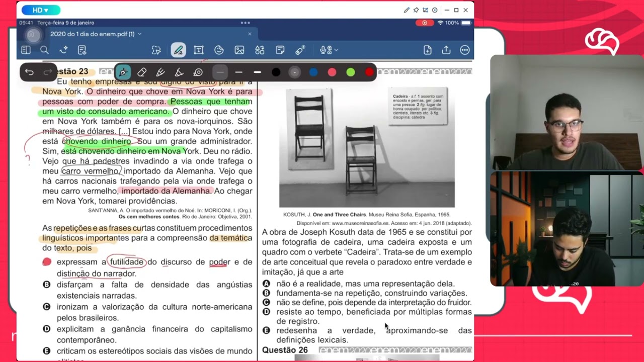Select option E 'redesenha a verdade'
This screenshot has height=362, width=644.
coord(266,330)
